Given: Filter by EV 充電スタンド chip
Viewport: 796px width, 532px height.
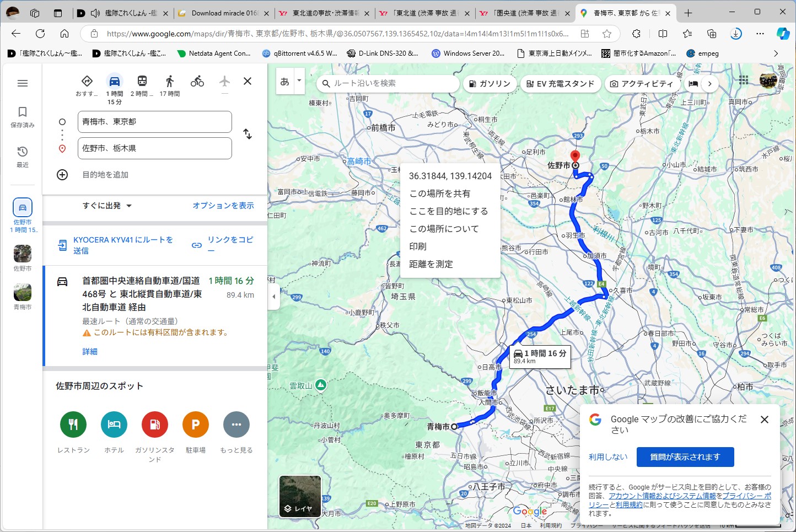Looking at the screenshot, I should tap(561, 84).
